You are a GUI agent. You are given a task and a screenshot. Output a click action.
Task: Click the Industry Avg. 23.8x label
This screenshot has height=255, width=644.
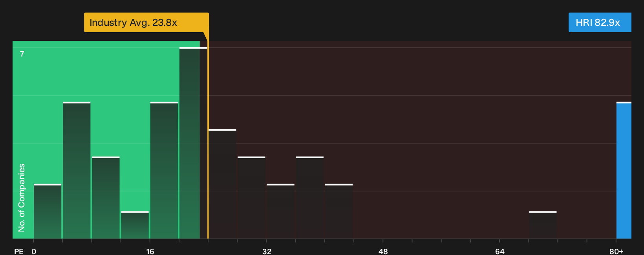146,22
